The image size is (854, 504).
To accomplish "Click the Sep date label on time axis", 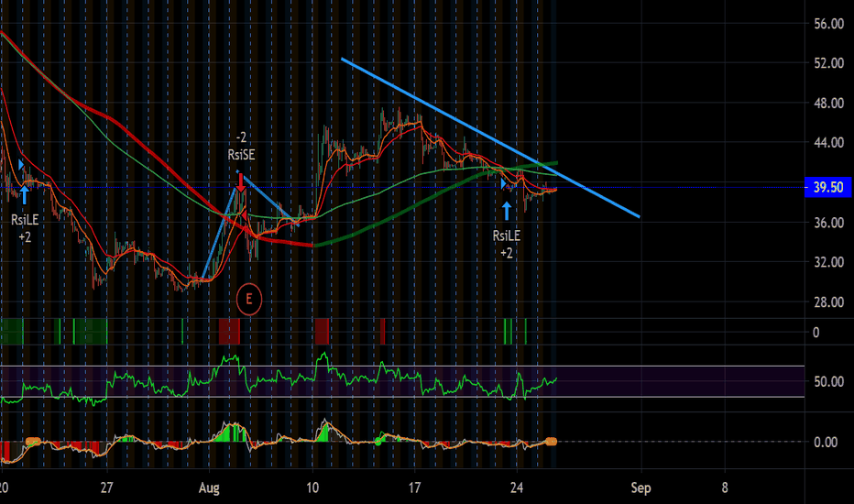I will (x=641, y=488).
